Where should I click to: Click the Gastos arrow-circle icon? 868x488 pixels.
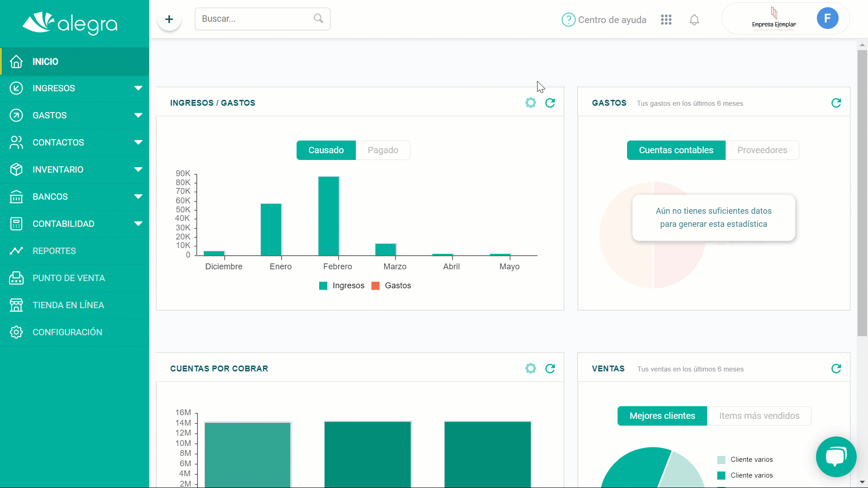(x=16, y=115)
